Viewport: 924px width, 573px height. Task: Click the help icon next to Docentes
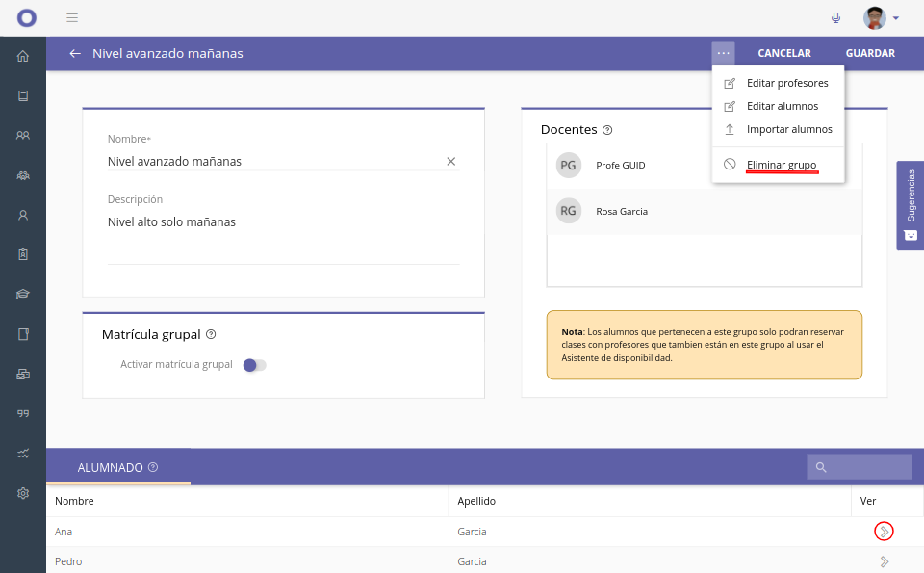tap(607, 130)
